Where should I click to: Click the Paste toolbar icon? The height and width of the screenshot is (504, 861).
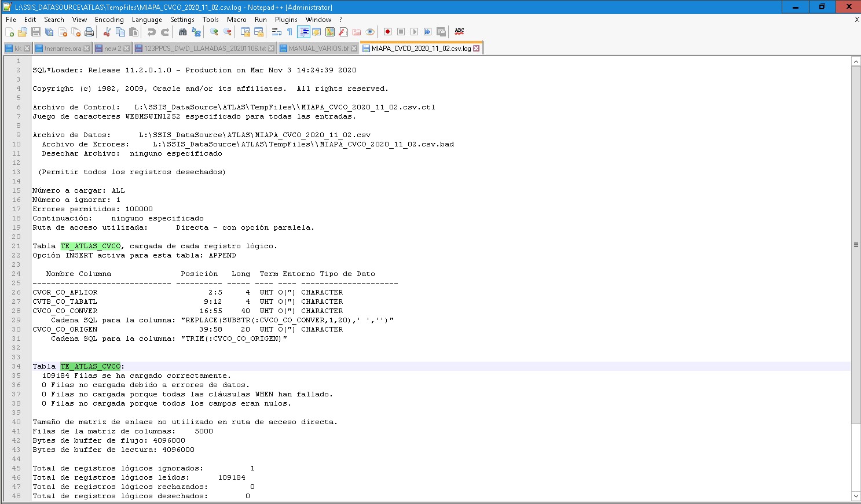pos(133,32)
